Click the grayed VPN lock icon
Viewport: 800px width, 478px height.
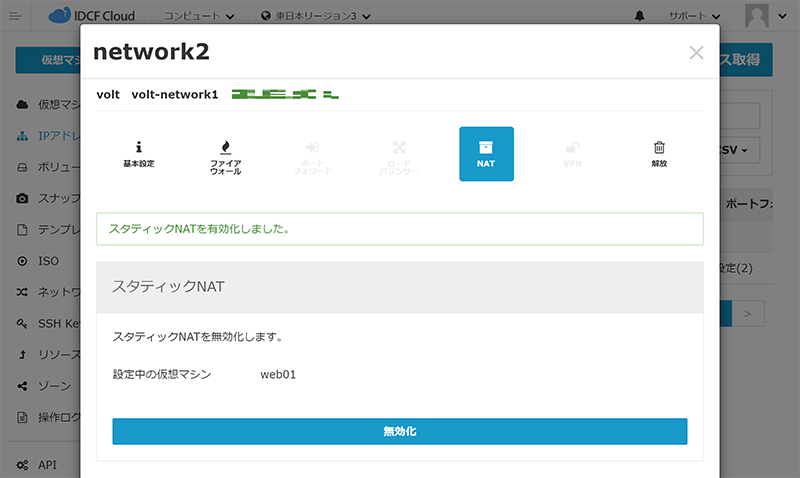click(x=572, y=153)
